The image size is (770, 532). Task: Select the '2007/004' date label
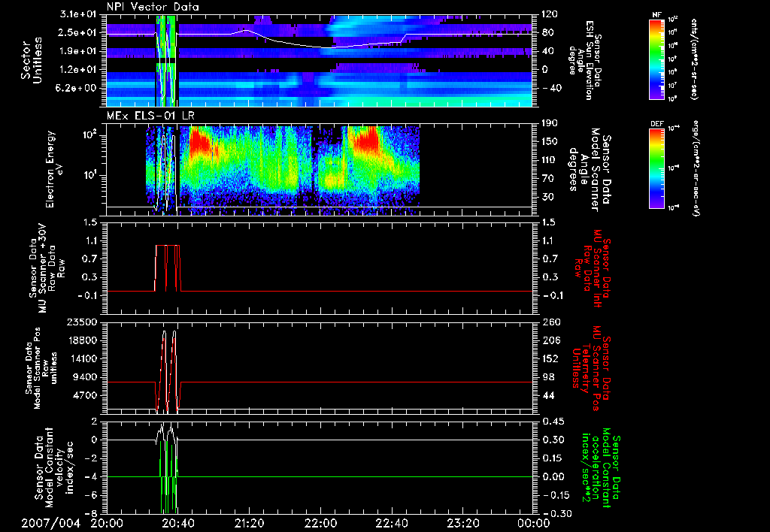click(50, 523)
